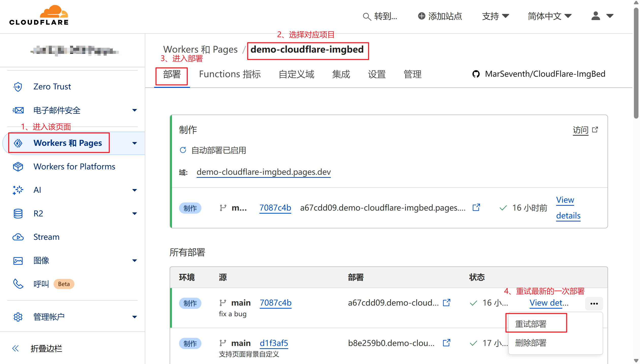Click the three-dots menu for latest deployment
This screenshot has width=640, height=364.
point(594,304)
